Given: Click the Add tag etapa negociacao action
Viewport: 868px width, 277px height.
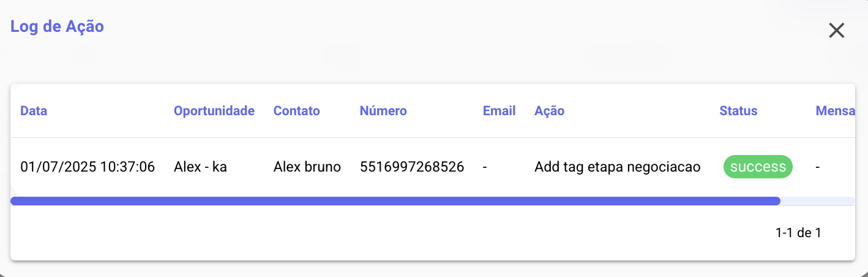Looking at the screenshot, I should 617,167.
